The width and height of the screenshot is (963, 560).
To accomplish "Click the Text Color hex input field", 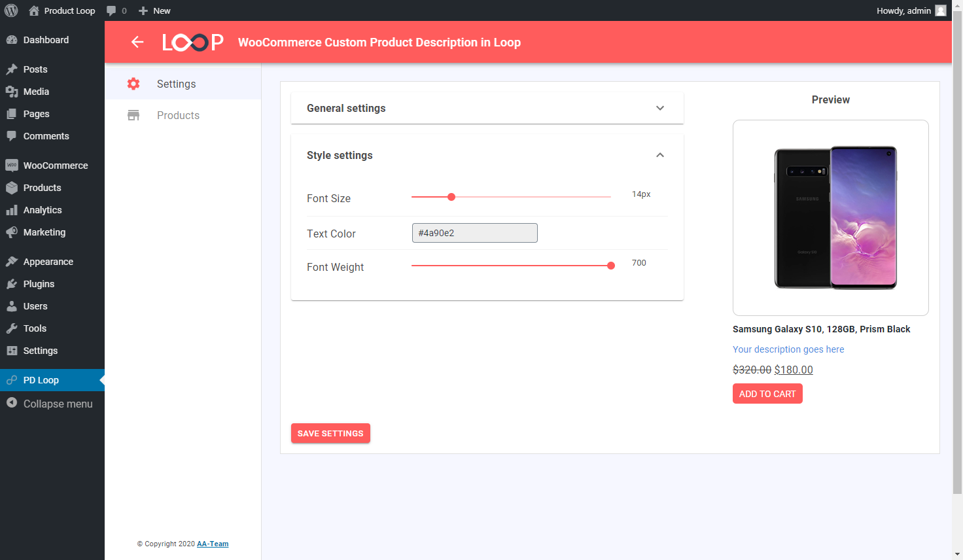I will click(475, 233).
